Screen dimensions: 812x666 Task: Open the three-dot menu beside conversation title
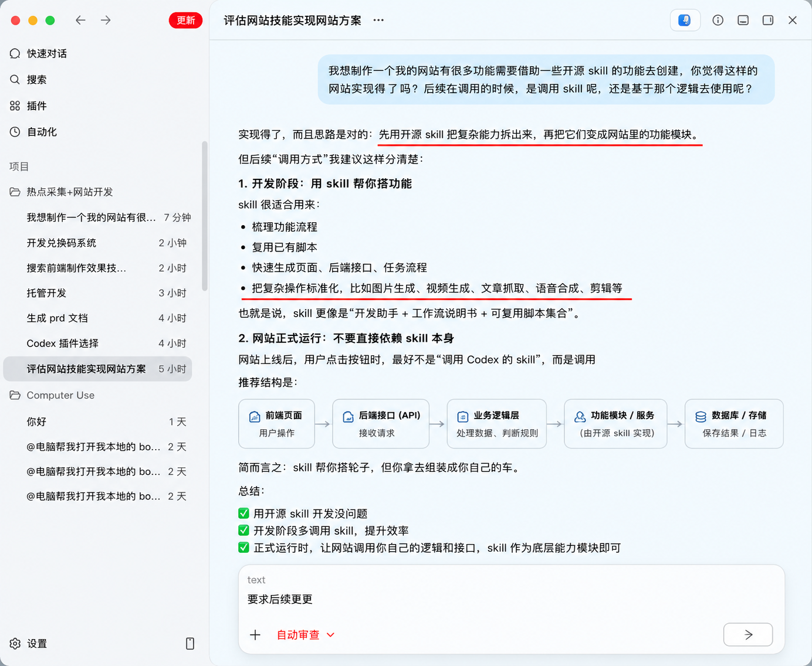(x=378, y=21)
